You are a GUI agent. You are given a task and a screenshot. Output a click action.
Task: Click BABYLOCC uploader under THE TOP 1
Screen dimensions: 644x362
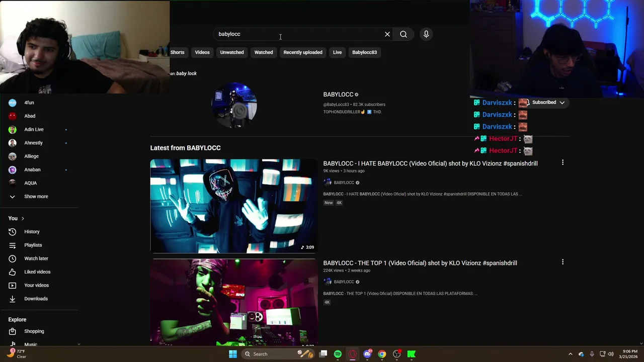pos(344,282)
